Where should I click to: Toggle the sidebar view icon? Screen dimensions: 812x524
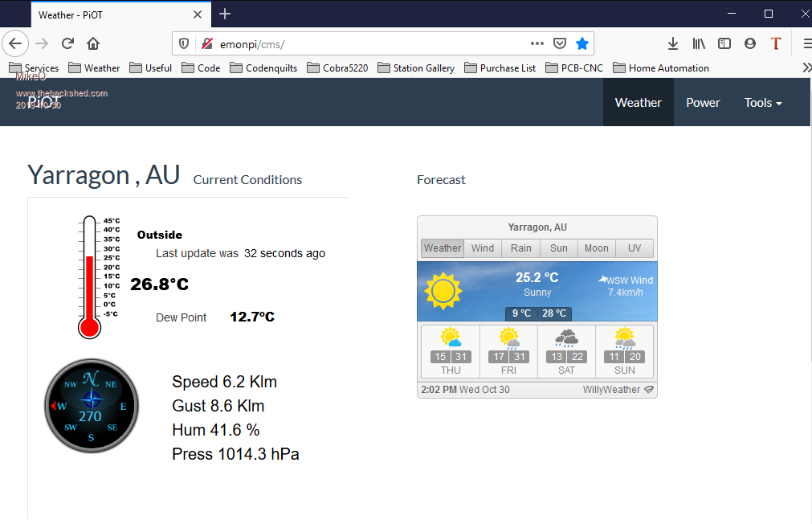724,43
